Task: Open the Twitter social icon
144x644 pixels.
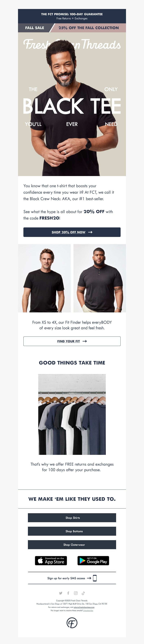Action: [x=61, y=593]
